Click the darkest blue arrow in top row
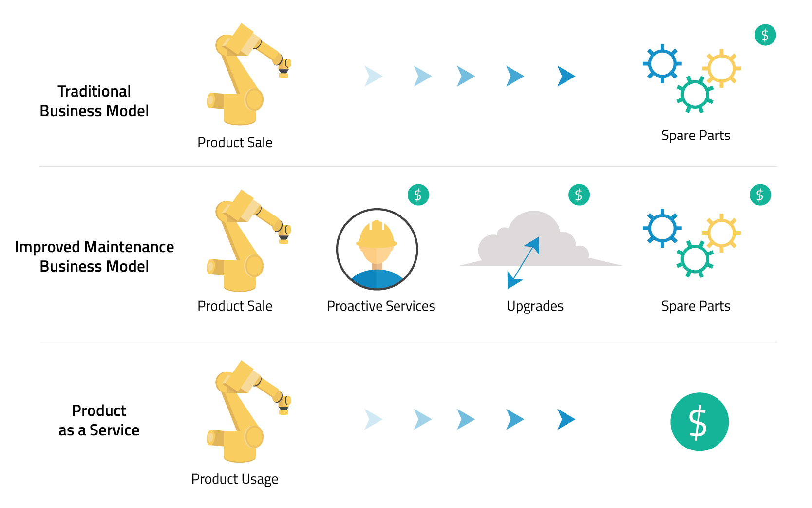Viewport: 812px width, 508px height. click(567, 76)
